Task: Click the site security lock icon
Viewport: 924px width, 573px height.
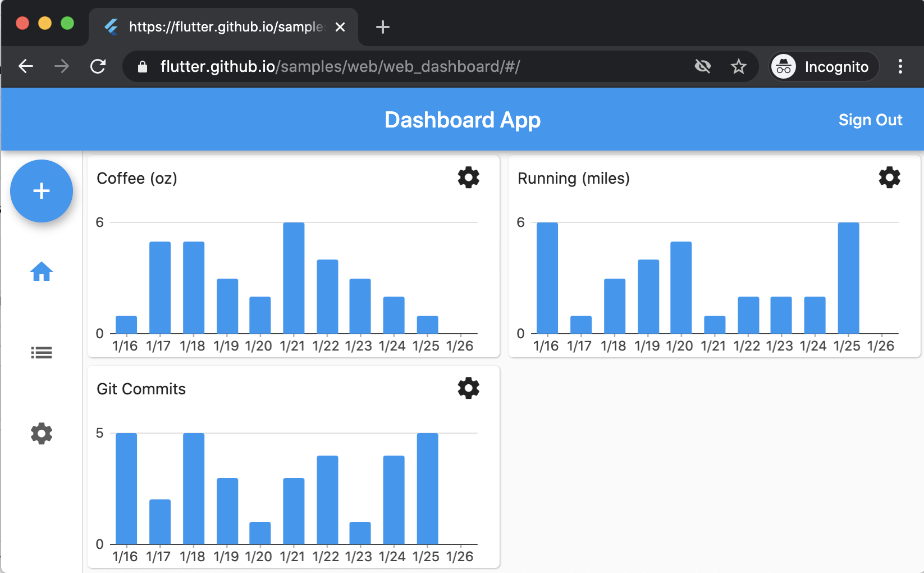Action: tap(143, 66)
